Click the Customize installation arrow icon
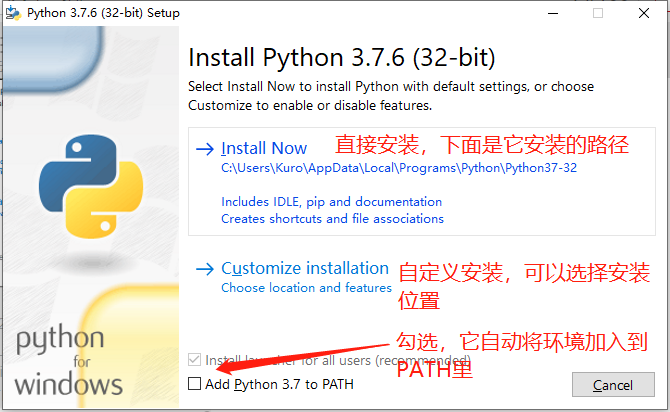Image resolution: width=670 pixels, height=412 pixels. [205, 269]
